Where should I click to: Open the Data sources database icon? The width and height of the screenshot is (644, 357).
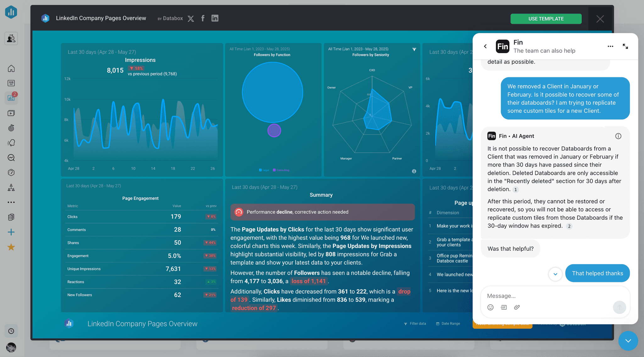pos(11,217)
